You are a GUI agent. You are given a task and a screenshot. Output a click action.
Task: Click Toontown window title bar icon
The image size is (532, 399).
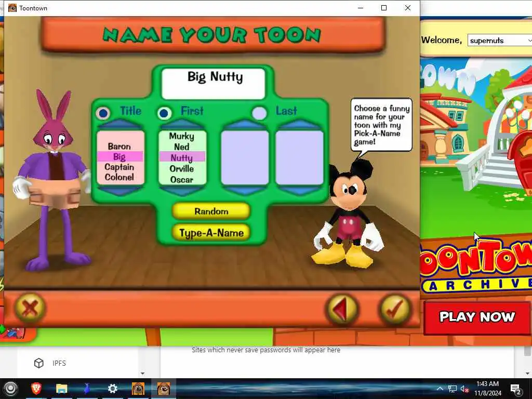pyautogui.click(x=12, y=8)
